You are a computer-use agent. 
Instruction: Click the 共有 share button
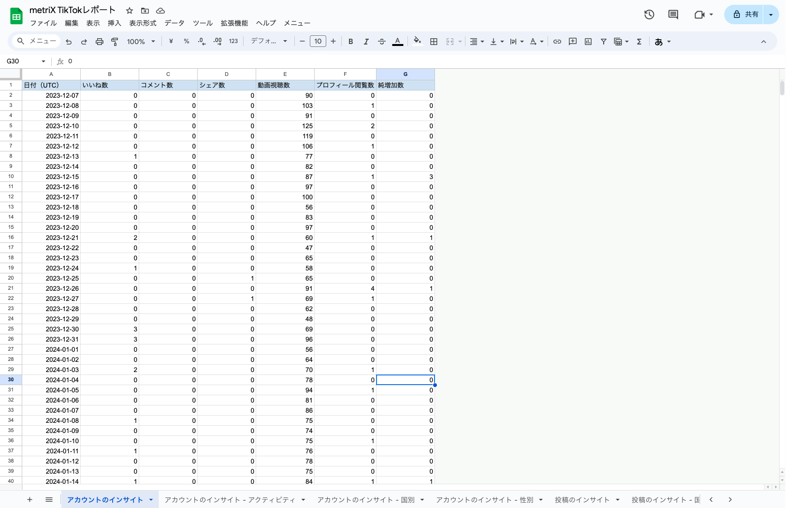(x=745, y=15)
